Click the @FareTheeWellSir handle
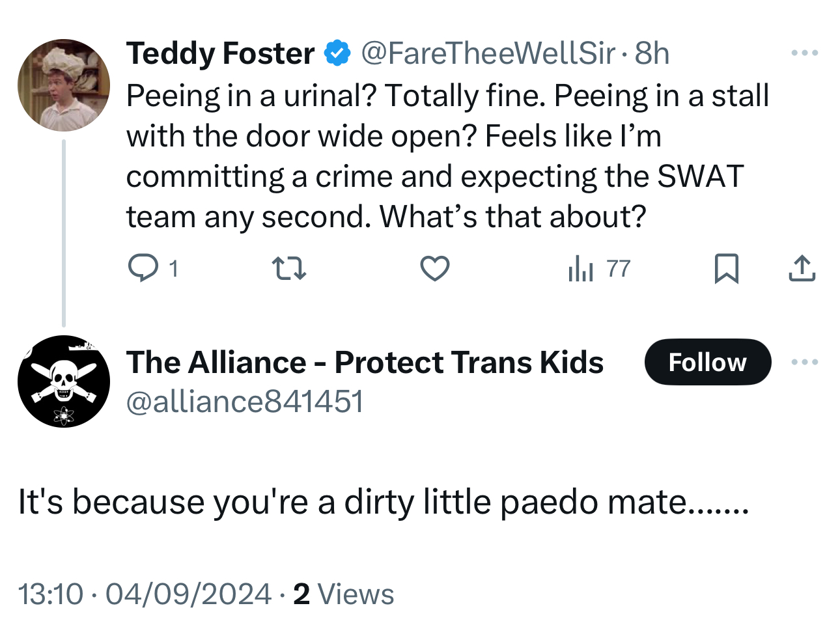 point(488,53)
